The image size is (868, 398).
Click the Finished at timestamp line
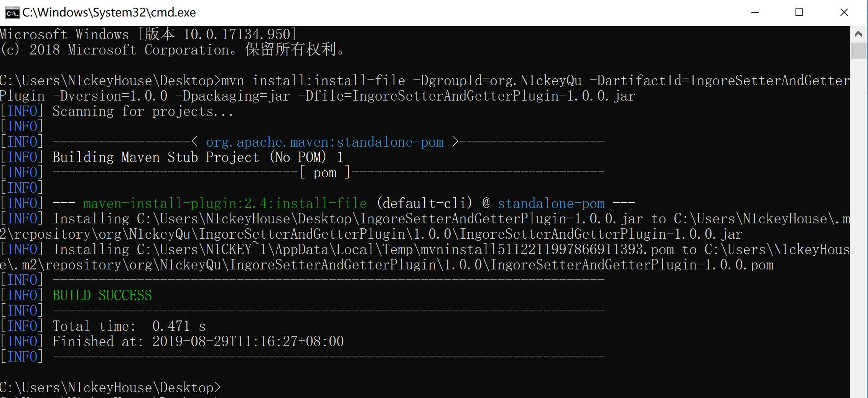(198, 342)
